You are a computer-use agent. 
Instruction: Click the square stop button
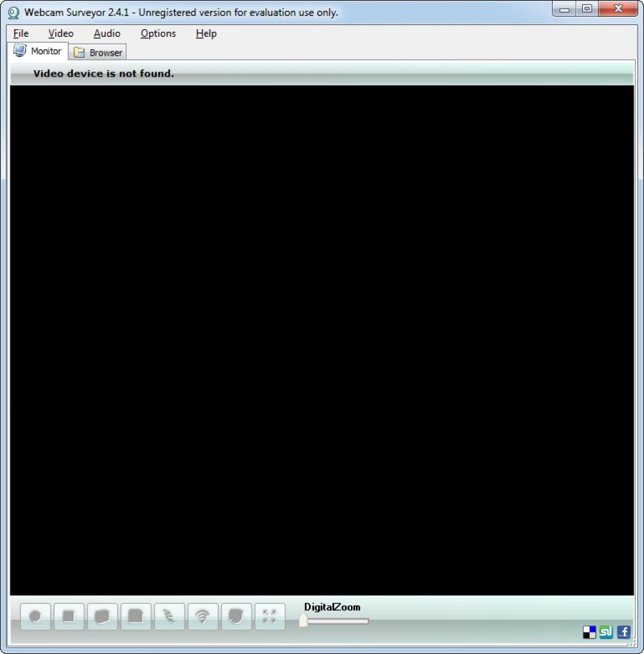tap(69, 616)
